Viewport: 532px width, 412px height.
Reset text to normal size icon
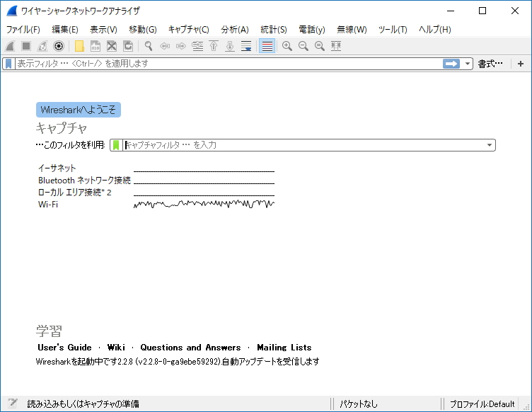click(x=320, y=46)
